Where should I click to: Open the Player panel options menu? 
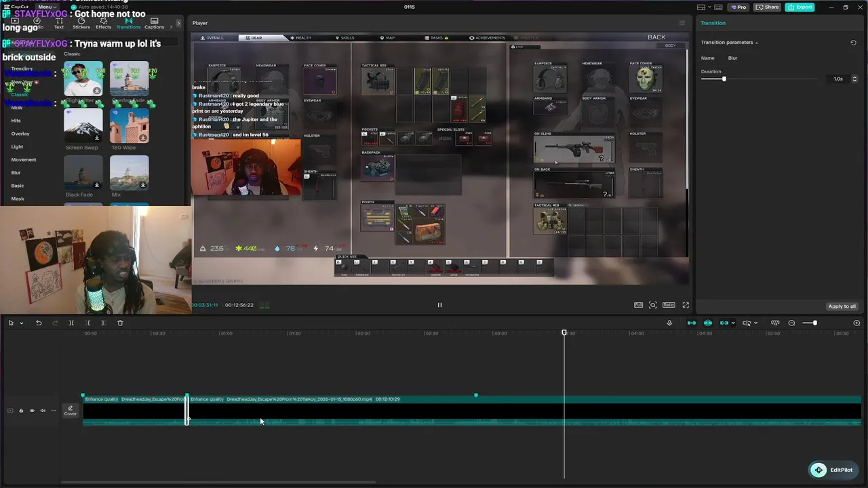tap(682, 23)
